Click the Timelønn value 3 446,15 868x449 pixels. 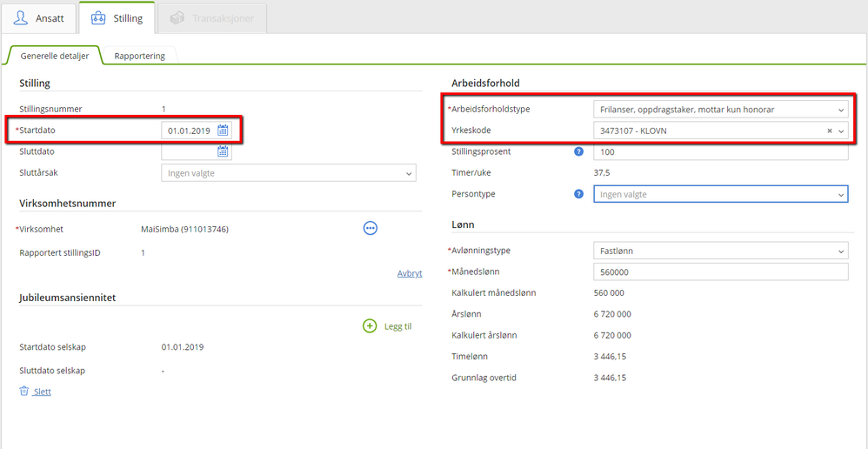pos(610,357)
